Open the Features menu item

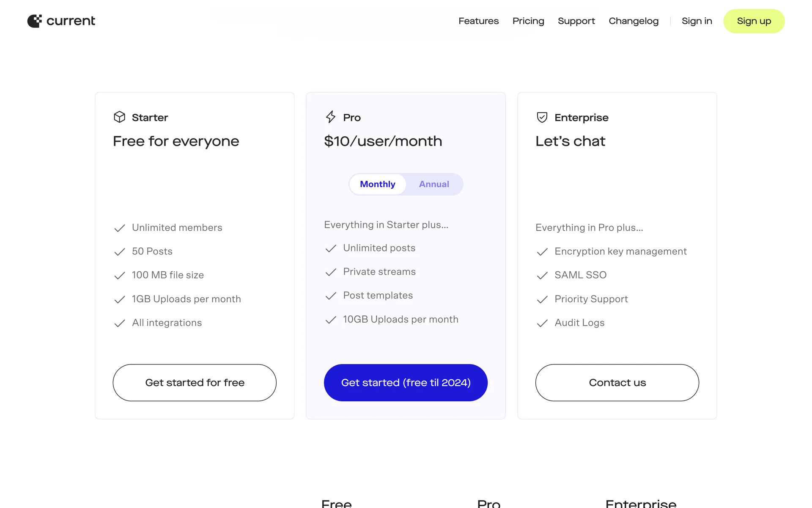[x=478, y=21]
